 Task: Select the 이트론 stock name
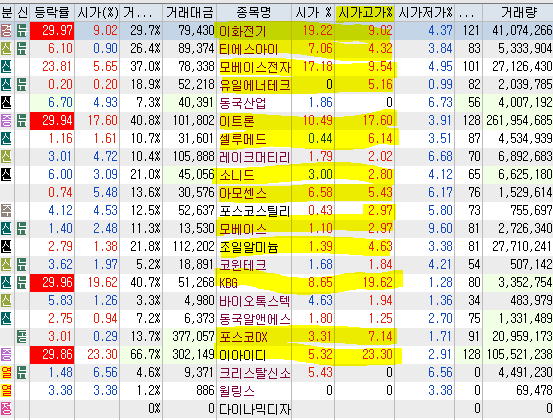[x=237, y=121]
